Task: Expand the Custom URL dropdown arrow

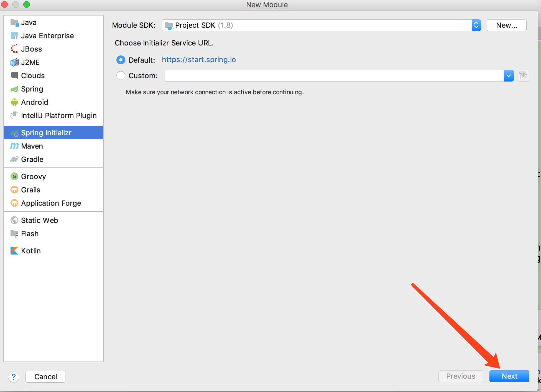Action: coord(509,76)
